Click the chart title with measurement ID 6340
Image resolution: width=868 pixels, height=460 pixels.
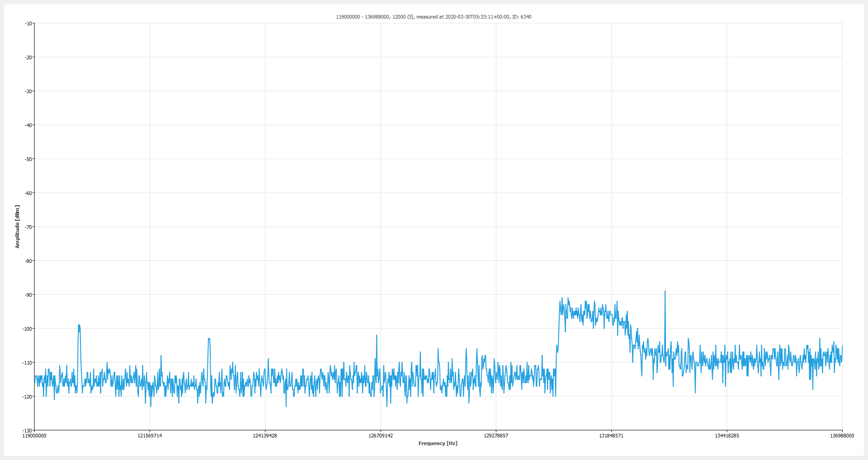click(433, 17)
